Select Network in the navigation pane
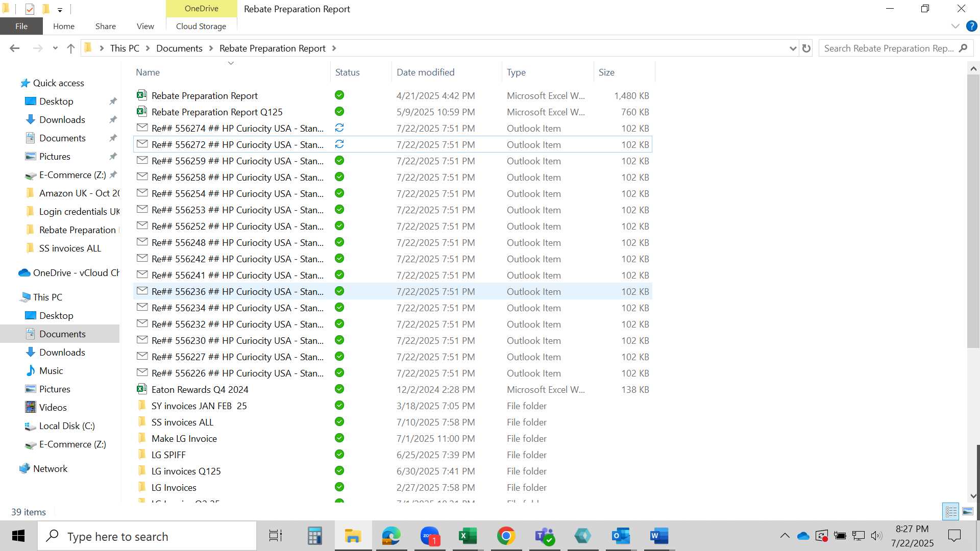 point(50,468)
